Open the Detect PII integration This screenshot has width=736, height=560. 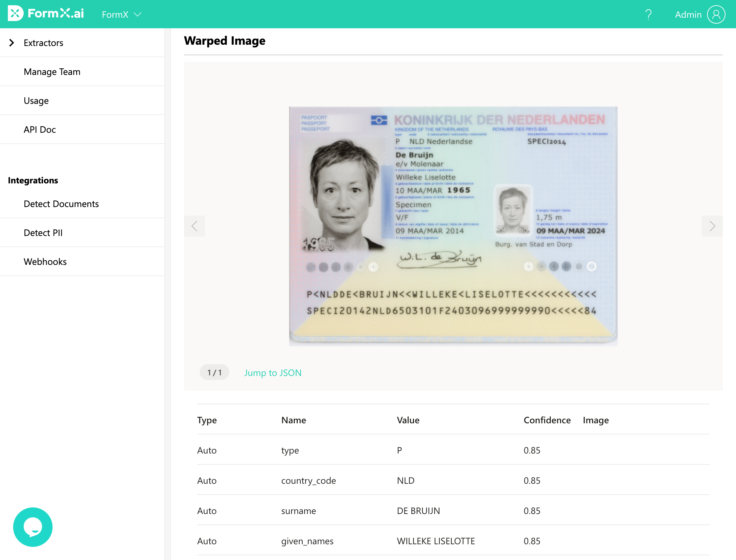pyautogui.click(x=43, y=233)
